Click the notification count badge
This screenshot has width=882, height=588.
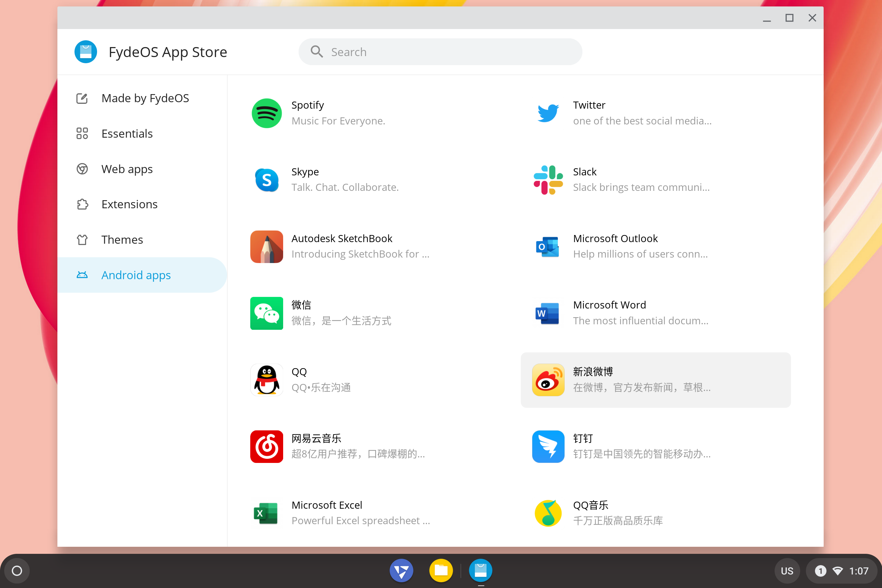pos(820,571)
